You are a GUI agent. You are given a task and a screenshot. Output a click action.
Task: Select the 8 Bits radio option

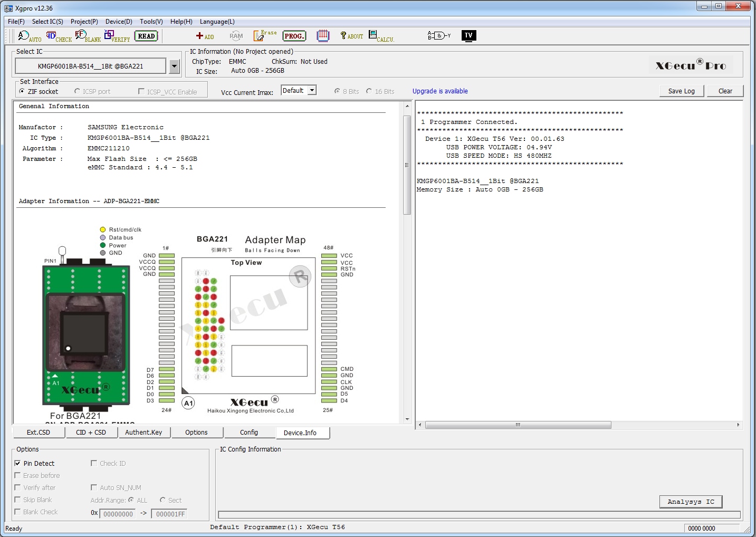[337, 91]
